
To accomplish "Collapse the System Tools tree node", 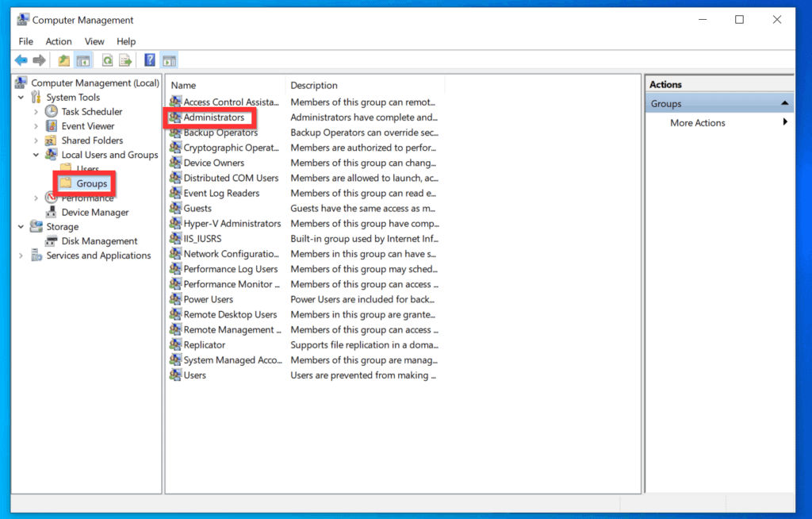I will (21, 98).
